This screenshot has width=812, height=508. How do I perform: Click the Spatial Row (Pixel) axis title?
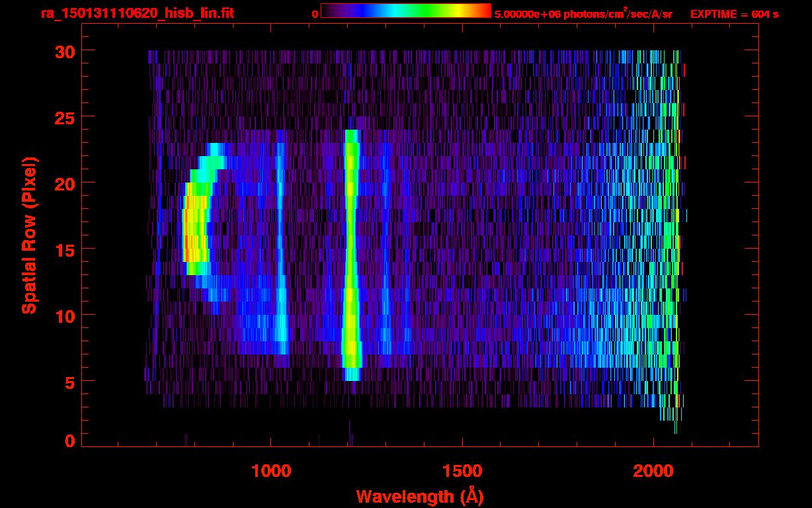pos(30,235)
